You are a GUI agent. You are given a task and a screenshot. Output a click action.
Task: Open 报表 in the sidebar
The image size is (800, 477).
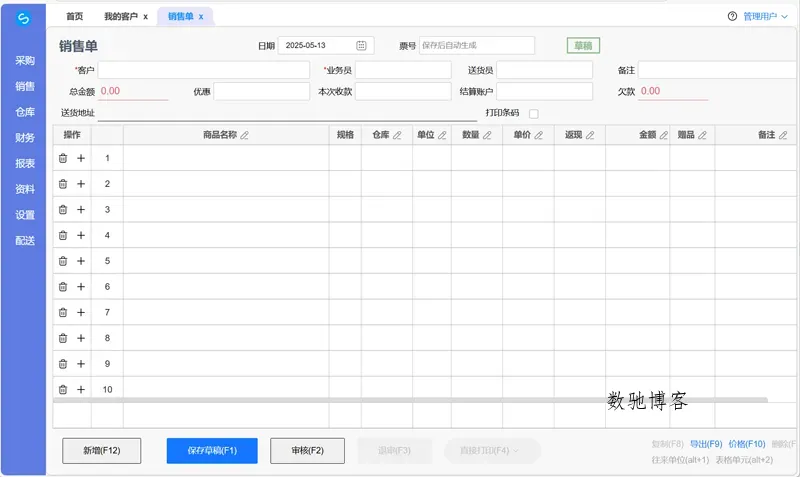(x=24, y=164)
